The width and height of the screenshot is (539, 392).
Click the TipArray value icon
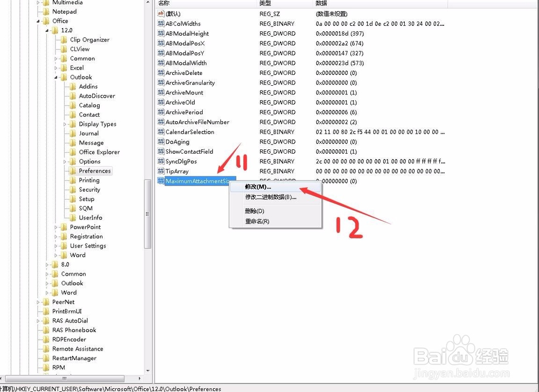[x=161, y=171]
